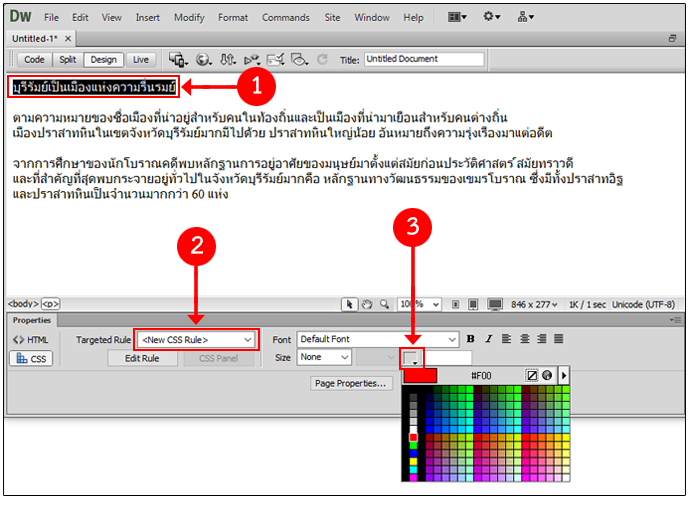Open the Commands menu
The height and width of the screenshot is (509, 691).
point(285,17)
